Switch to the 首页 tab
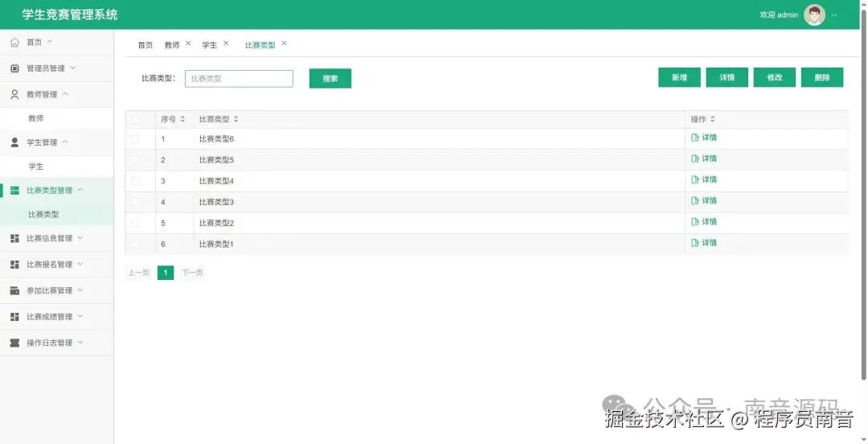868x444 pixels. (x=145, y=45)
